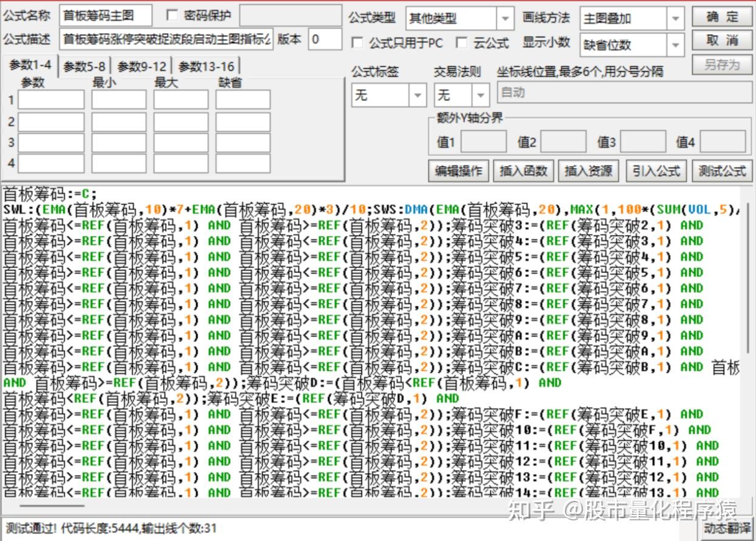Viewport: 756px width, 541px height.
Task: Click the password field next to 密码保护
Action: [x=290, y=16]
